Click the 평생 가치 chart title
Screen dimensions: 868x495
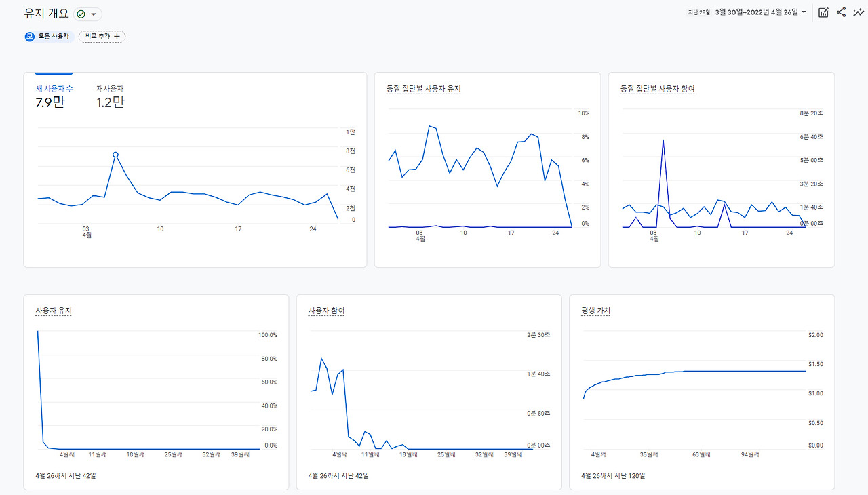pos(596,311)
